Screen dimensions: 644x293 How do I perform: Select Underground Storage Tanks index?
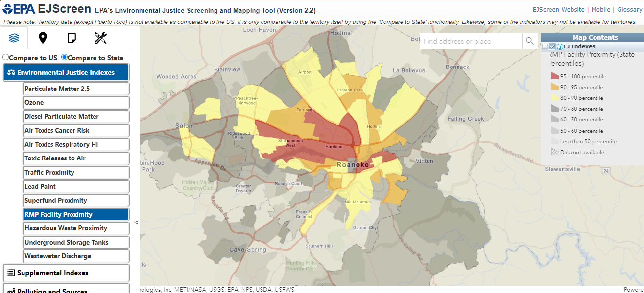(x=76, y=242)
